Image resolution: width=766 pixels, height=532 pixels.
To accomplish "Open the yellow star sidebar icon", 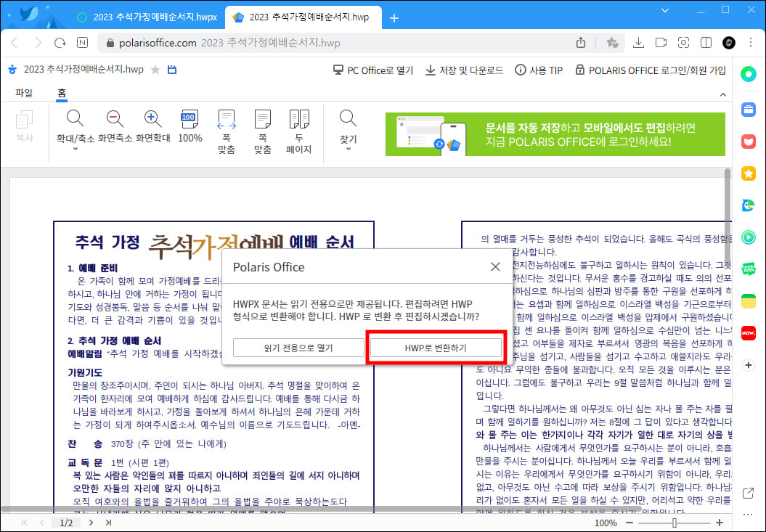I will [x=749, y=173].
